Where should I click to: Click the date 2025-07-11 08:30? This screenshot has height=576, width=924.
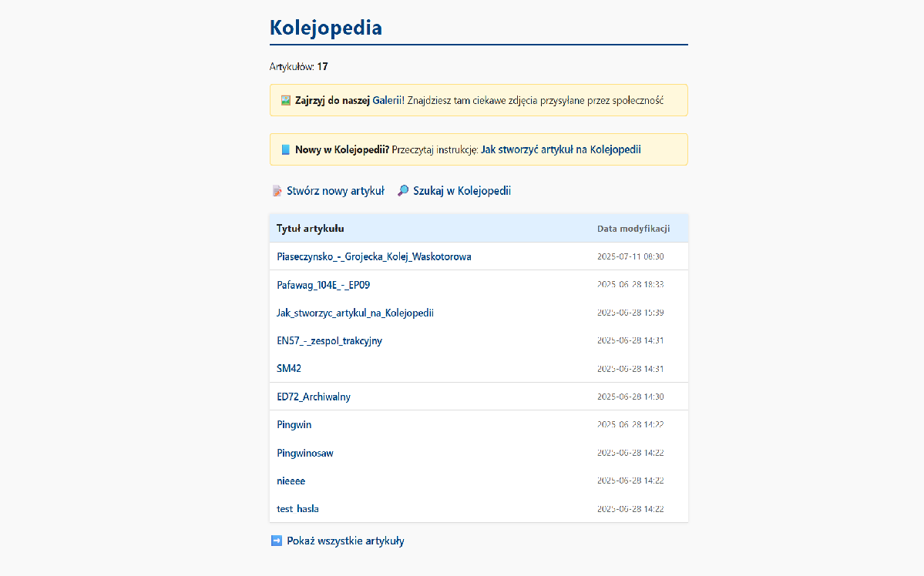[x=630, y=256]
